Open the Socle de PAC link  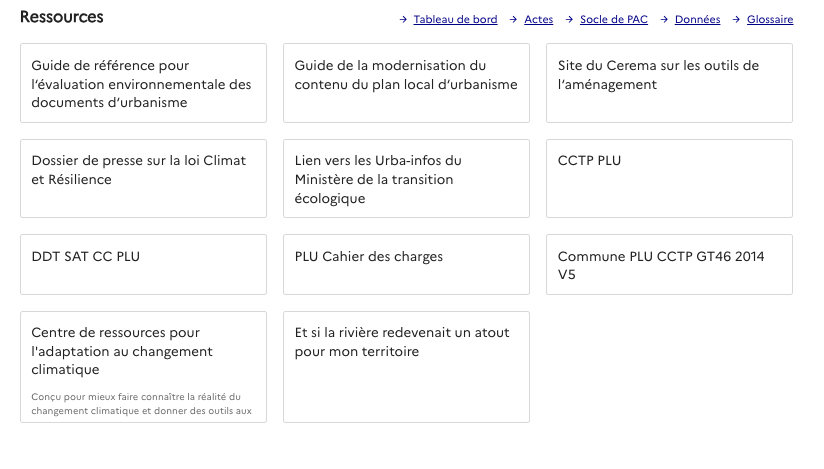coord(614,20)
